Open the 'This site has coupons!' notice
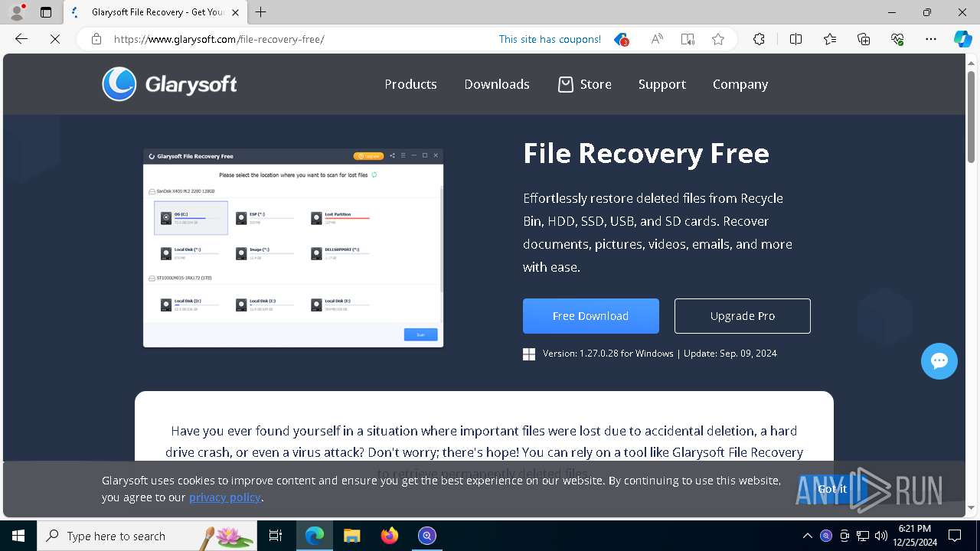Image resolution: width=980 pixels, height=551 pixels. [550, 39]
